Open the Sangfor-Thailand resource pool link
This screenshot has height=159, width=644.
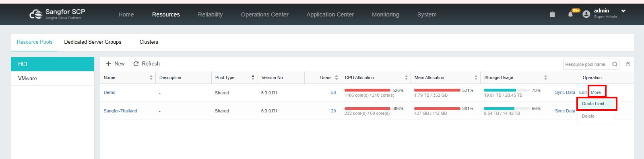pyautogui.click(x=120, y=111)
